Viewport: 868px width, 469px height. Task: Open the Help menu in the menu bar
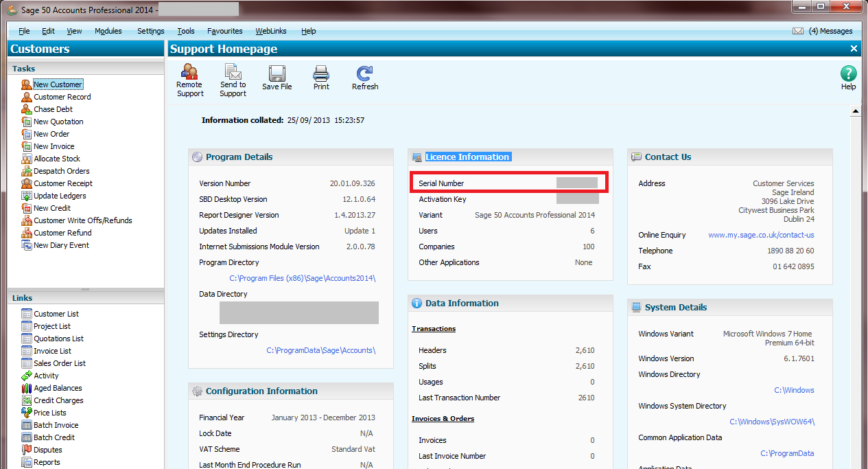(x=309, y=31)
